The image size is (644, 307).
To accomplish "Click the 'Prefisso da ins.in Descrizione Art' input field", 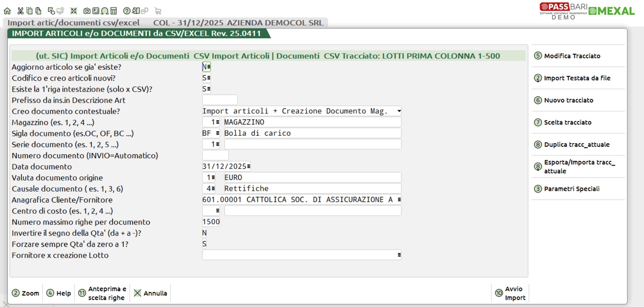I will [x=220, y=100].
